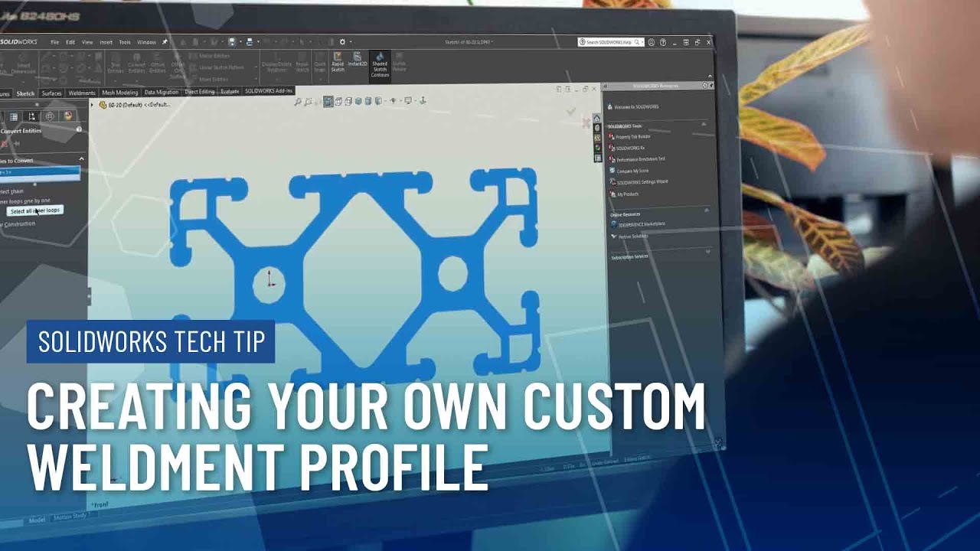Open the PropertyManager tab icon

click(x=14, y=116)
